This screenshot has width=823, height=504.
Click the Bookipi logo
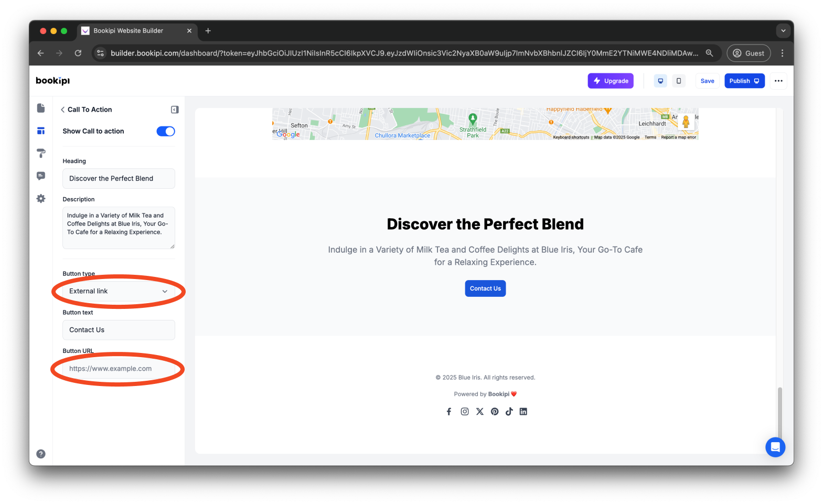[52, 81]
